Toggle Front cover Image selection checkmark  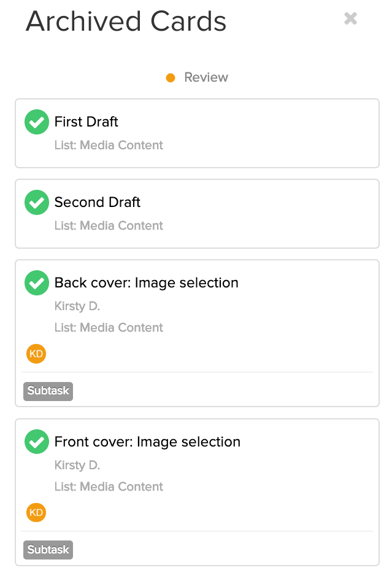pos(37,442)
